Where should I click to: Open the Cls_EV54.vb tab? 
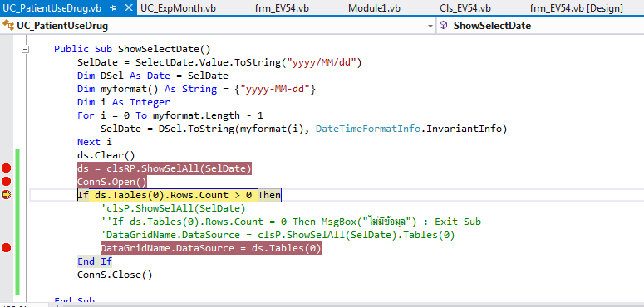(x=465, y=8)
